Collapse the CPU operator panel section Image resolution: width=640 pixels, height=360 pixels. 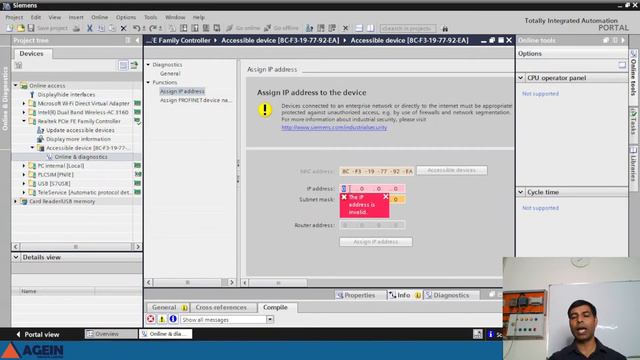click(x=521, y=78)
